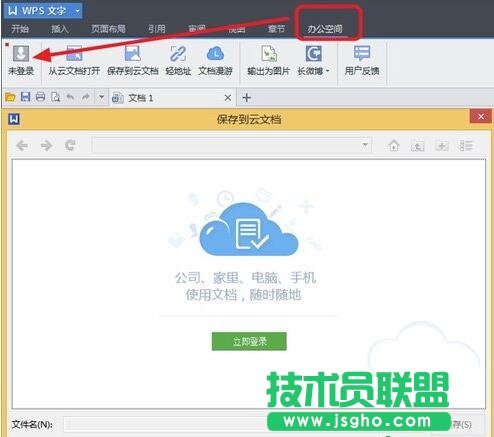Click the home icon in the dialog toolbar

click(394, 146)
